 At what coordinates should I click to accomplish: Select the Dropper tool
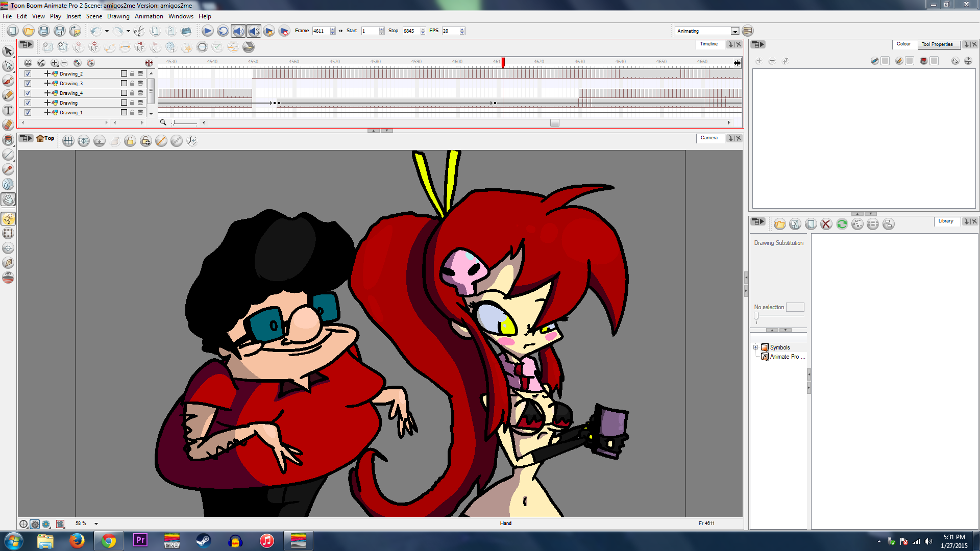[8, 169]
